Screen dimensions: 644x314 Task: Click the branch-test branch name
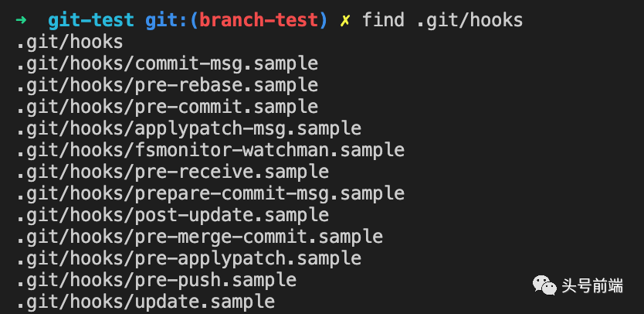[259, 20]
